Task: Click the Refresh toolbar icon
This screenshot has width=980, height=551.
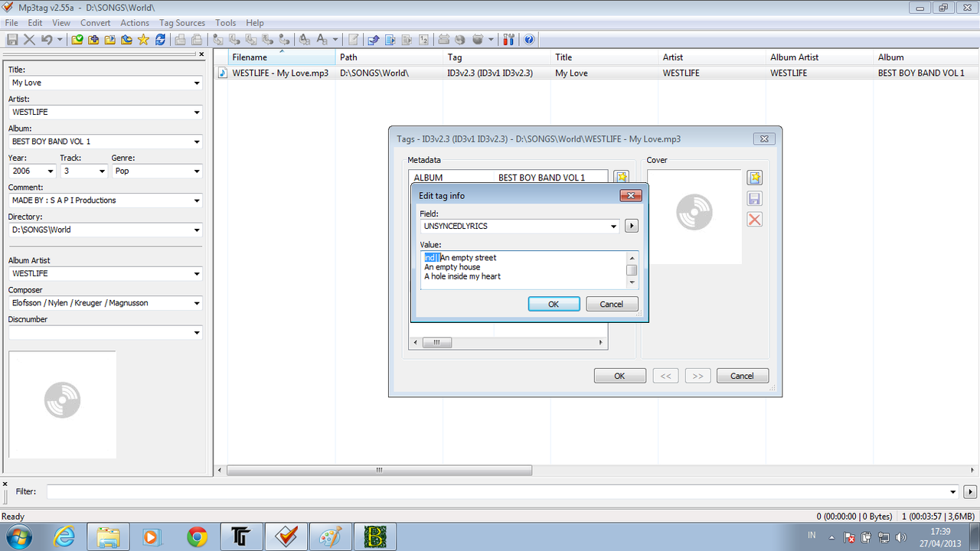Action: [x=160, y=39]
